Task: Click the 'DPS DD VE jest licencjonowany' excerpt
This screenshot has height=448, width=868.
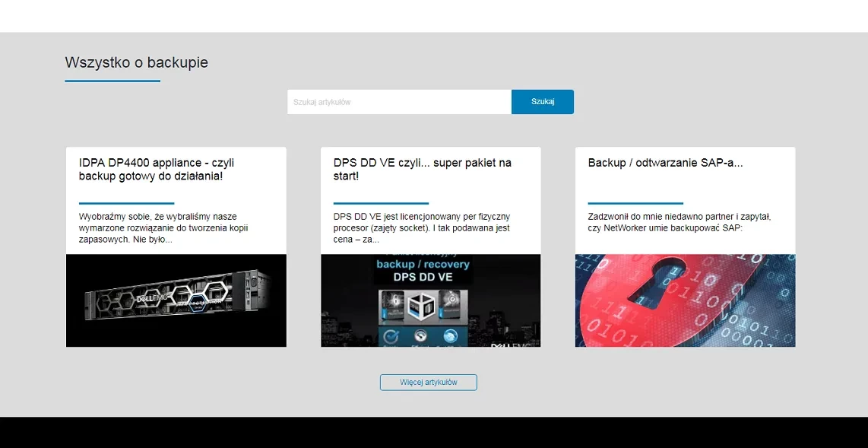Action: click(422, 228)
